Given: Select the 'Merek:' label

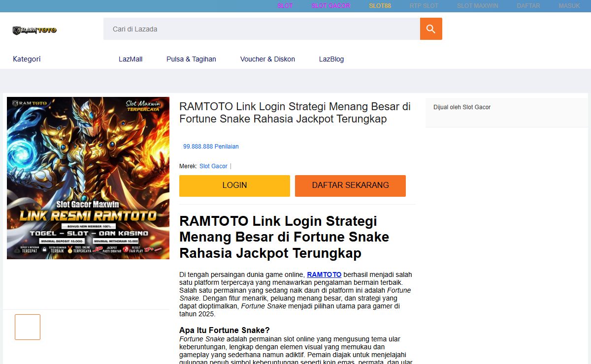Looking at the screenshot, I should pyautogui.click(x=188, y=166).
